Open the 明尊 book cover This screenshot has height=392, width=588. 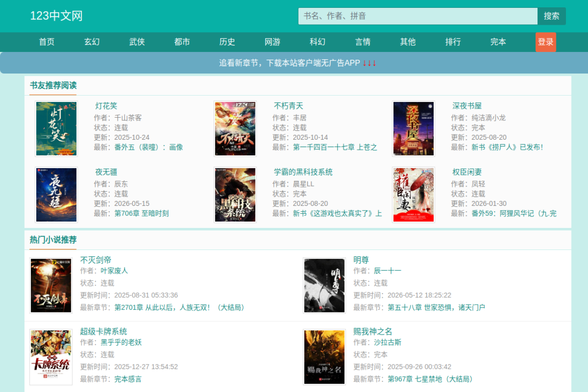(x=324, y=285)
